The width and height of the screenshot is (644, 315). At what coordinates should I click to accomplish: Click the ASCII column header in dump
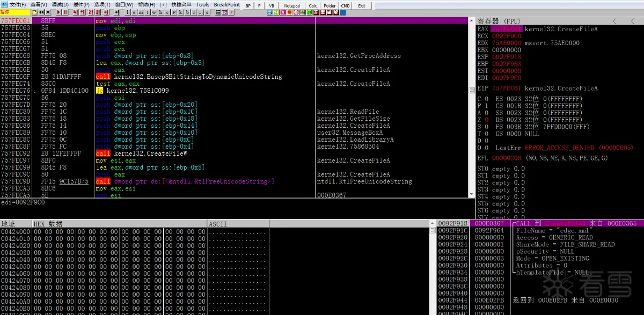point(237,224)
